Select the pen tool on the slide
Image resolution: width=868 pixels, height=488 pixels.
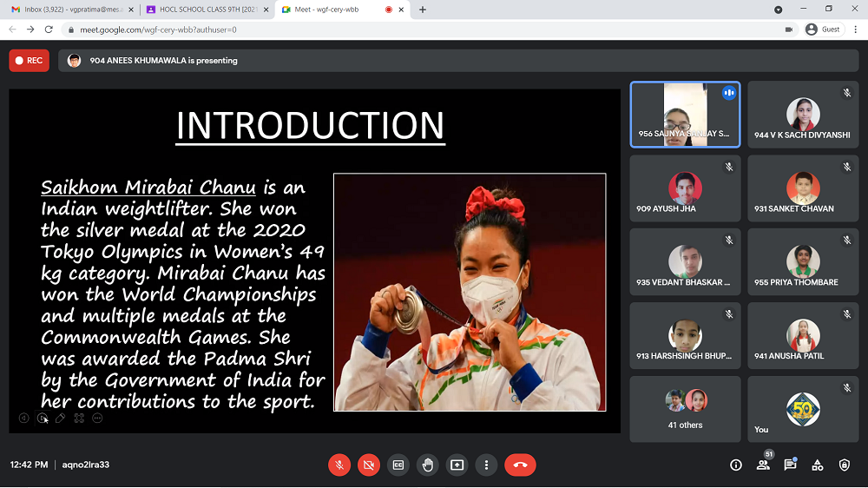(x=60, y=418)
